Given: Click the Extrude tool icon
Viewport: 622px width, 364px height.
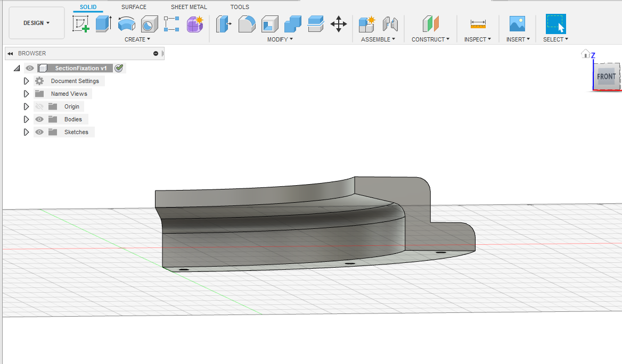Looking at the screenshot, I should [x=103, y=24].
